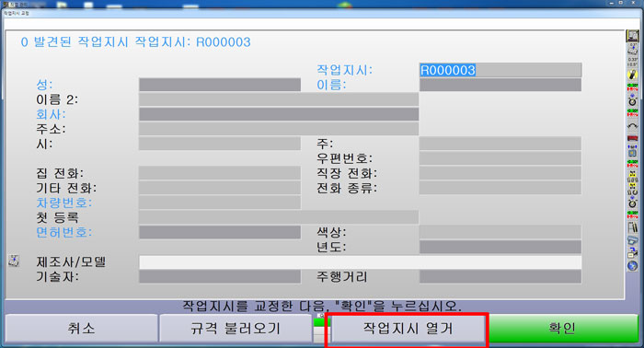
Task: Click the blue sensor icon in the sidebar
Action: coord(633,151)
